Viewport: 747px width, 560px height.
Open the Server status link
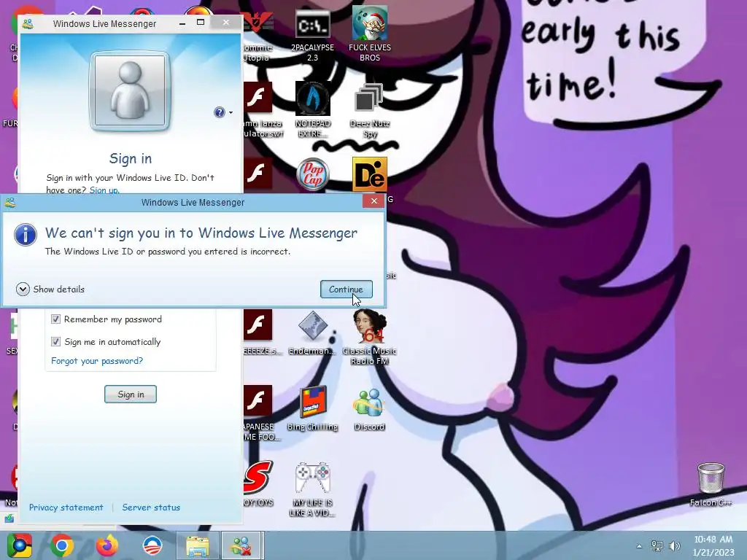point(151,507)
